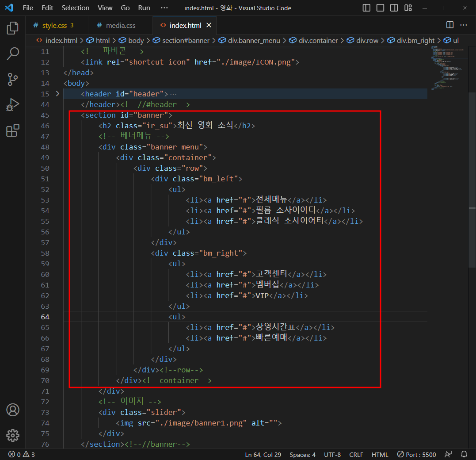Open the Source Control view
Screen dimensions: 476x460
click(12, 79)
